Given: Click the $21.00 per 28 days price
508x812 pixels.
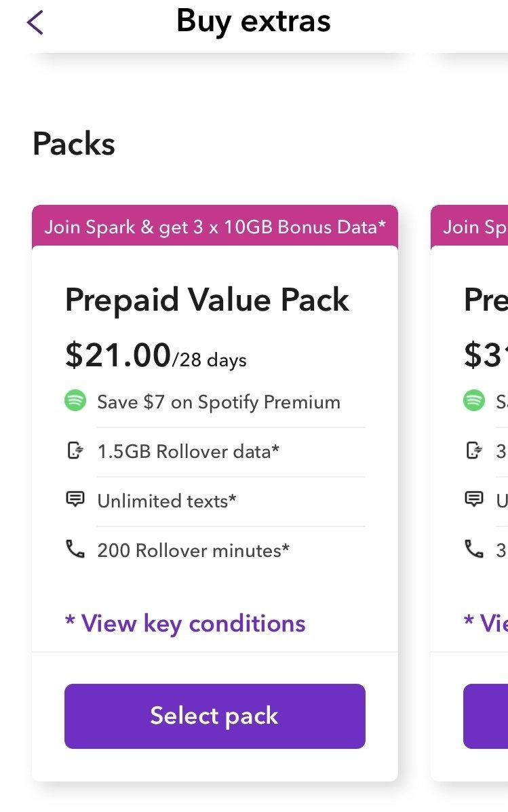Looking at the screenshot, I should (155, 355).
